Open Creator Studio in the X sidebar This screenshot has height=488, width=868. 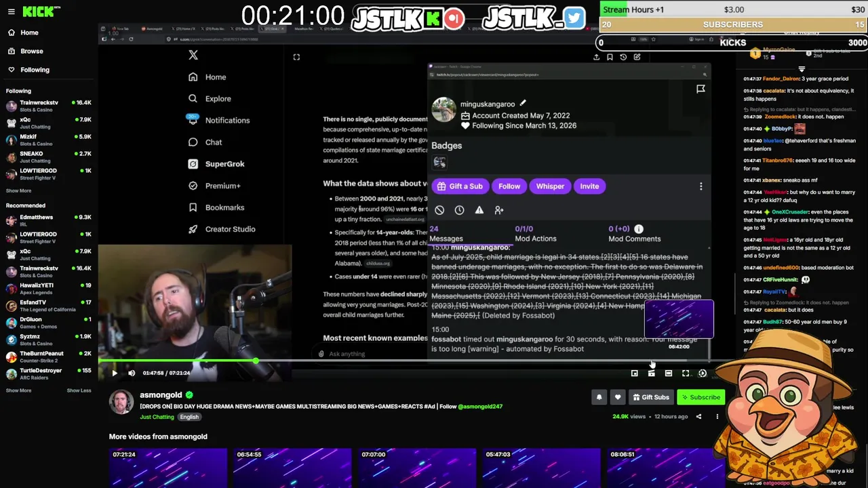(x=222, y=229)
